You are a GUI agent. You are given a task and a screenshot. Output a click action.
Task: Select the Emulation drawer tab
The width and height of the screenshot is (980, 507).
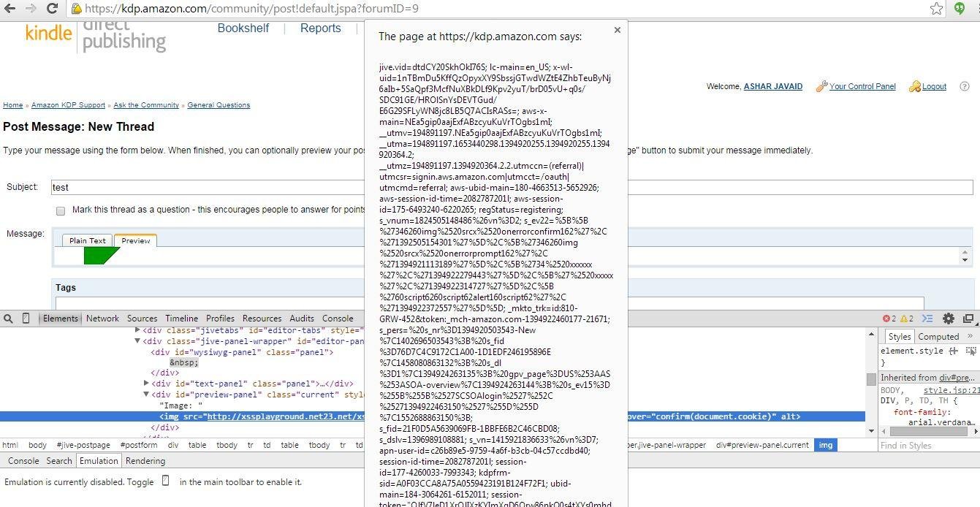point(99,461)
